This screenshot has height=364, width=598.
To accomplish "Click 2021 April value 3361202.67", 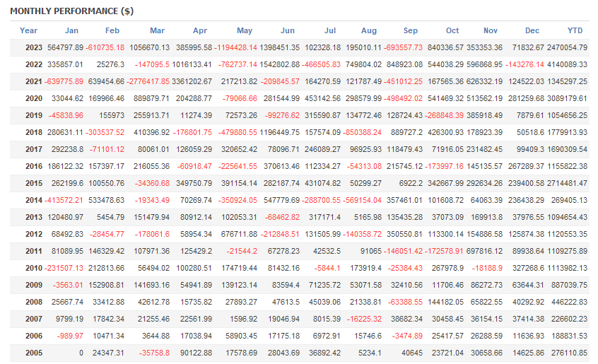I will (192, 81).
